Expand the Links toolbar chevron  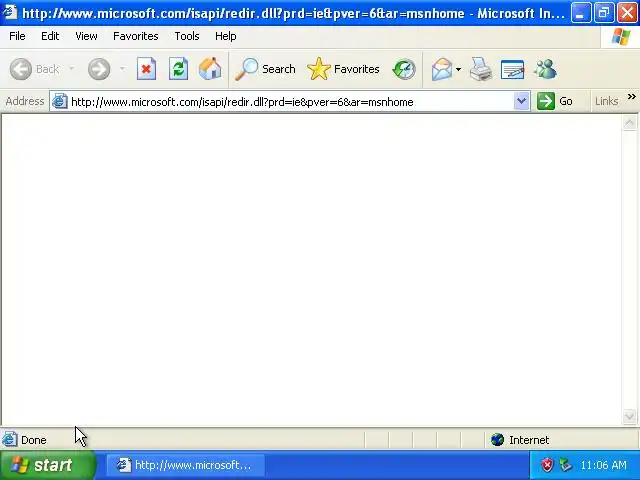631,97
